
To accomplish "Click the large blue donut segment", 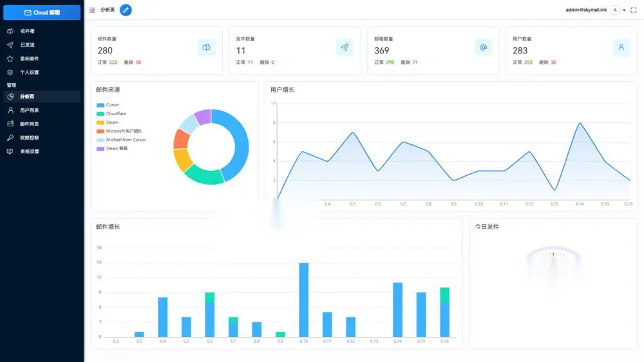I will click(240, 142).
